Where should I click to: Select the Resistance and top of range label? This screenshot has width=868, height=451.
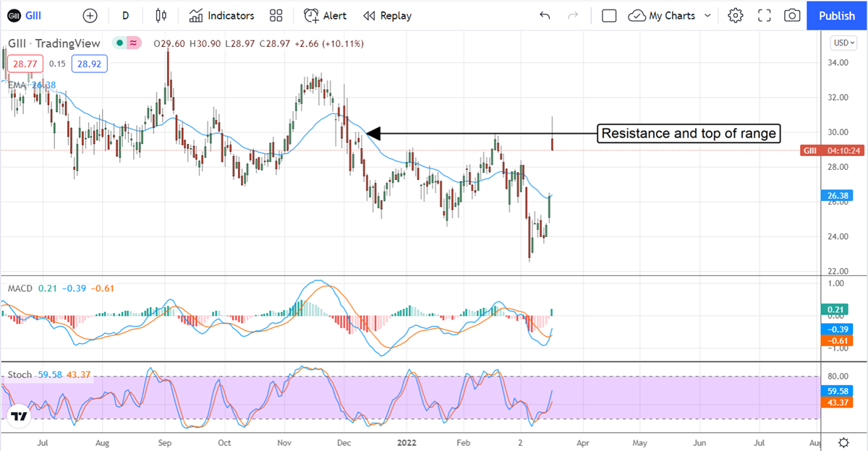click(688, 133)
